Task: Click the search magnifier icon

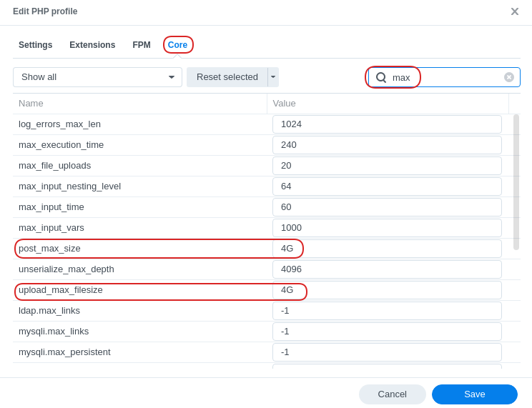Action: click(381, 77)
